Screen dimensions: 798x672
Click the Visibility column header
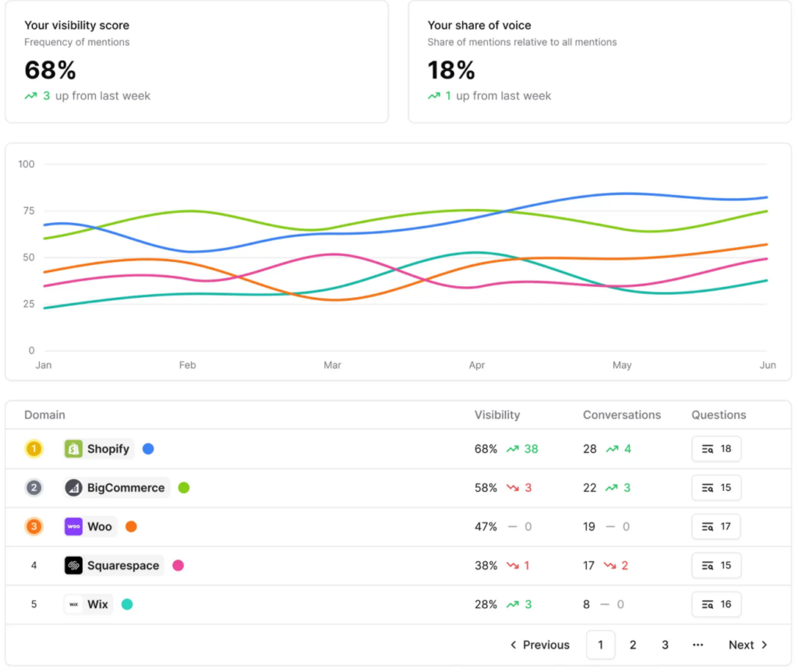coord(497,415)
